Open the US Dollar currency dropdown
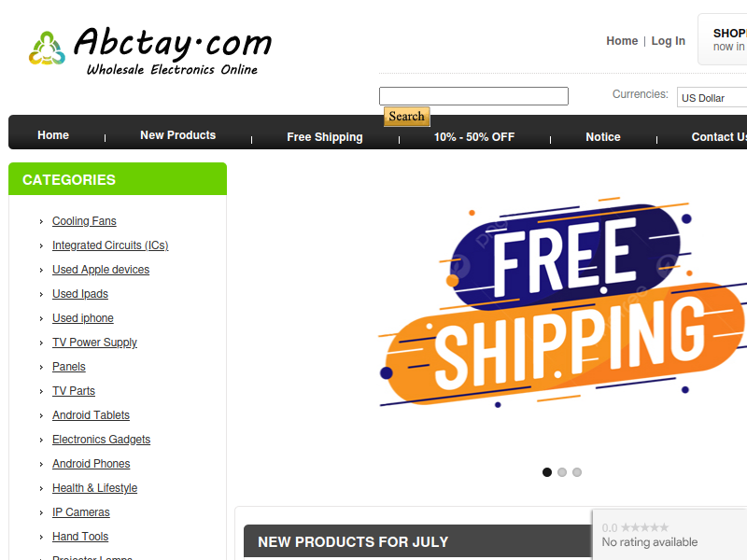 tap(712, 98)
